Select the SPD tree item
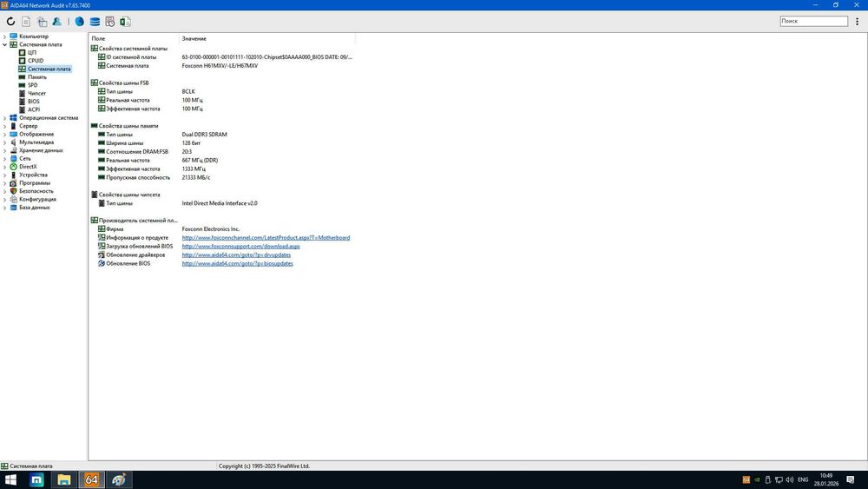868x489 pixels. coord(33,85)
